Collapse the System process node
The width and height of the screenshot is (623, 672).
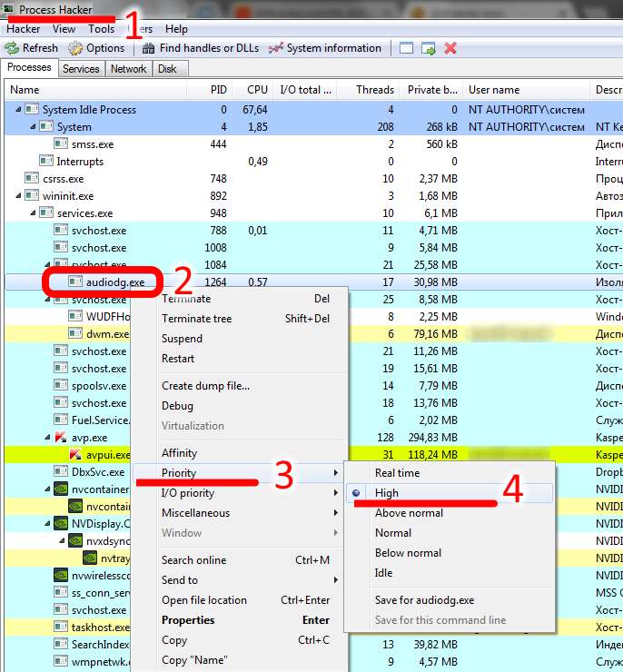[x=33, y=127]
